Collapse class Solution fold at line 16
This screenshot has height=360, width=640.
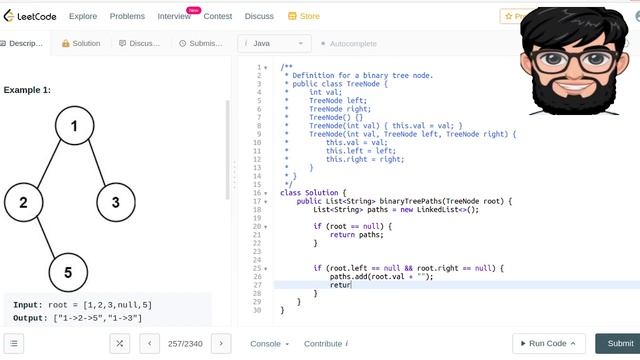tap(266, 193)
